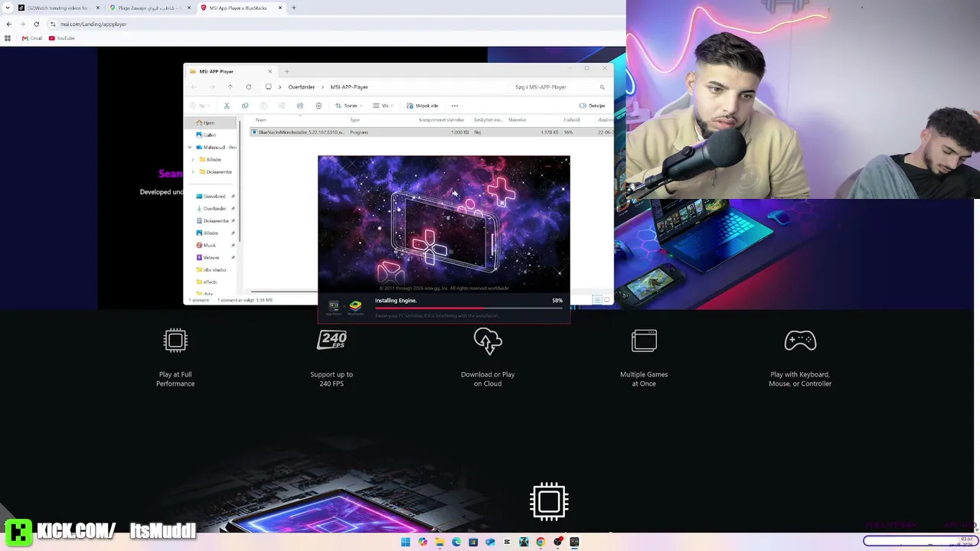Open the three-dots more options in Explorer
Image resolution: width=980 pixels, height=551 pixels.
pyautogui.click(x=455, y=106)
